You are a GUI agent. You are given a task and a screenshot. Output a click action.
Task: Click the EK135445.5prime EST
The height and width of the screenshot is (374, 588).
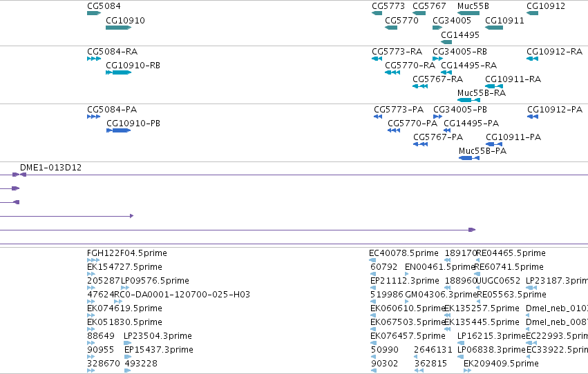pos(447,329)
